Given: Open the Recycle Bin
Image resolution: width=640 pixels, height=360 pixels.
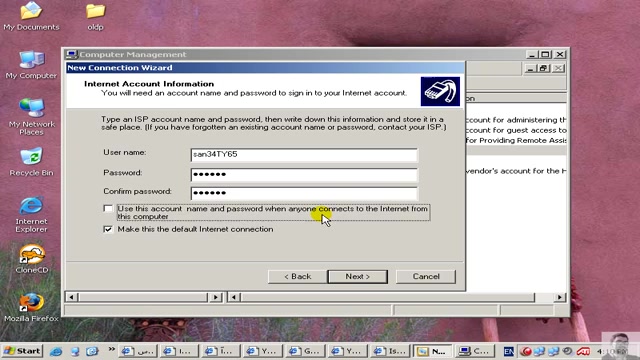Looking at the screenshot, I should click(31, 162).
